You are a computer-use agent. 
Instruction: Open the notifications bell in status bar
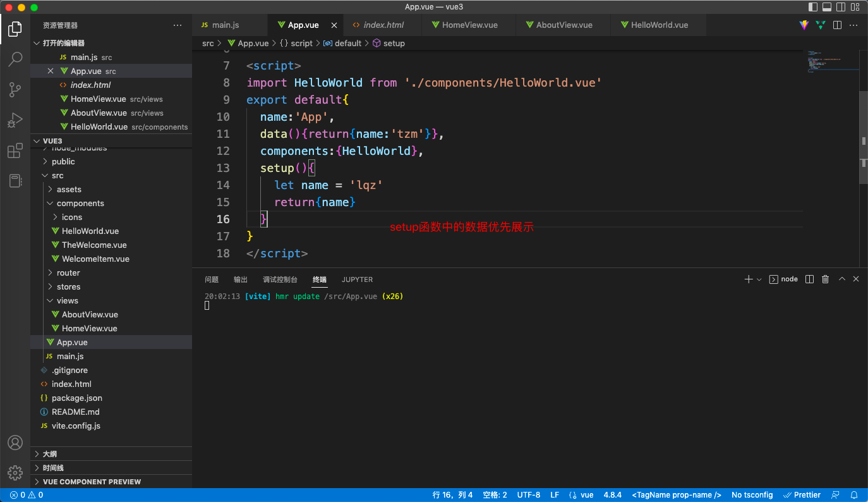854,495
